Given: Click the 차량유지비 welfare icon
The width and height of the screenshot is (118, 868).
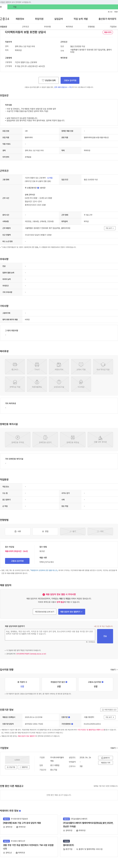Looking at the screenshot, I should click(x=59, y=367).
